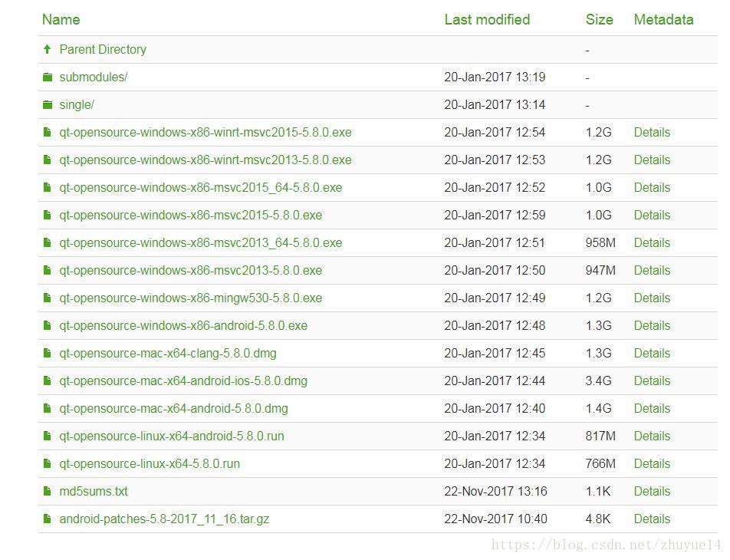Click the submodules folder icon
730x560 pixels.
pyautogui.click(x=48, y=77)
